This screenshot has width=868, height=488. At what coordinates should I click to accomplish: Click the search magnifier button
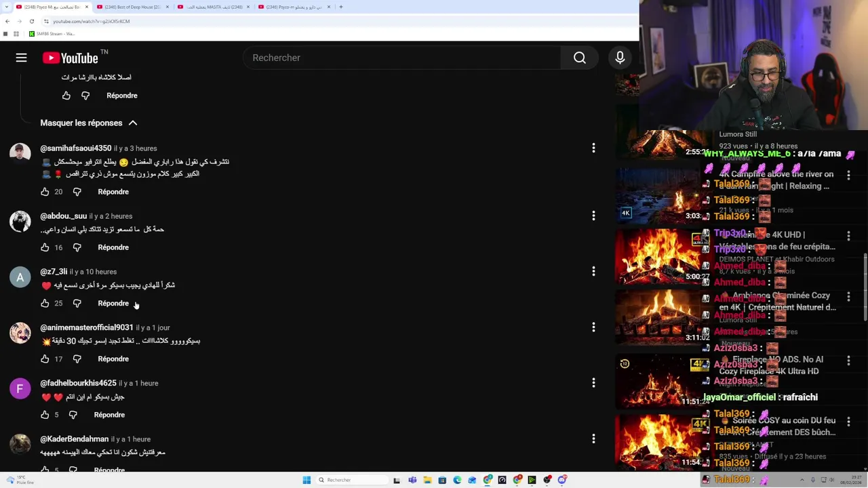[x=580, y=58]
